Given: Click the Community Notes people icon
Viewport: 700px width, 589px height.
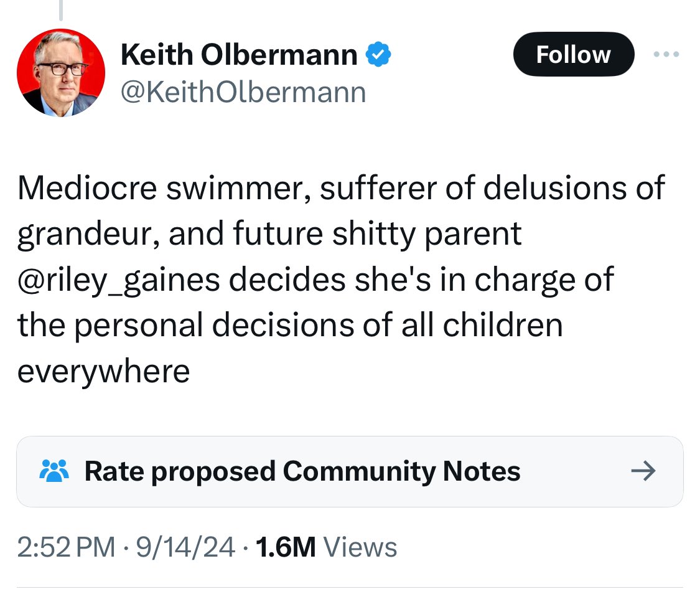Looking at the screenshot, I should (x=54, y=471).
